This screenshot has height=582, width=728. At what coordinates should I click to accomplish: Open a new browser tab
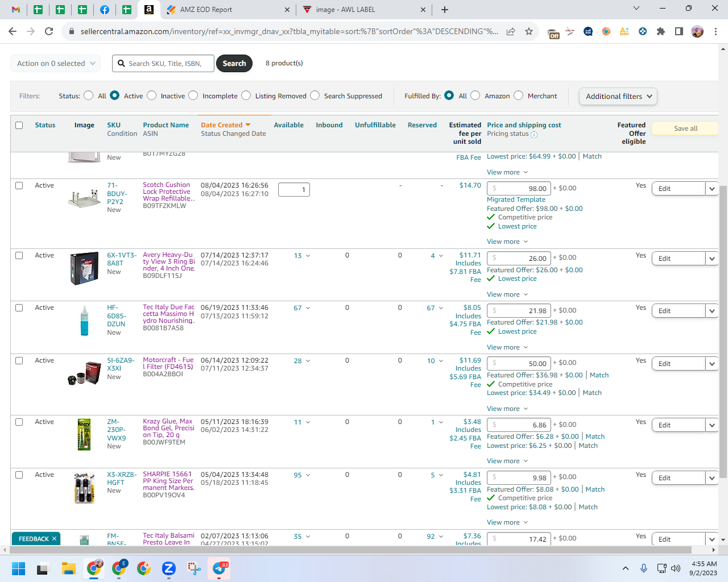[445, 10]
